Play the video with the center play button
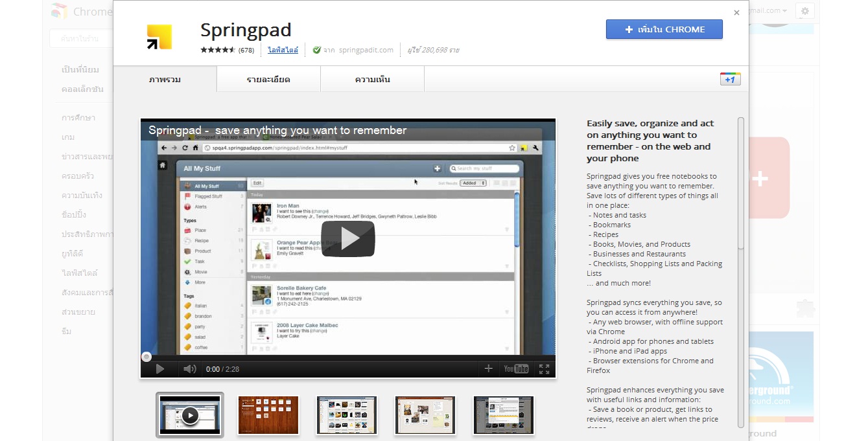This screenshot has height=441, width=868. click(348, 238)
